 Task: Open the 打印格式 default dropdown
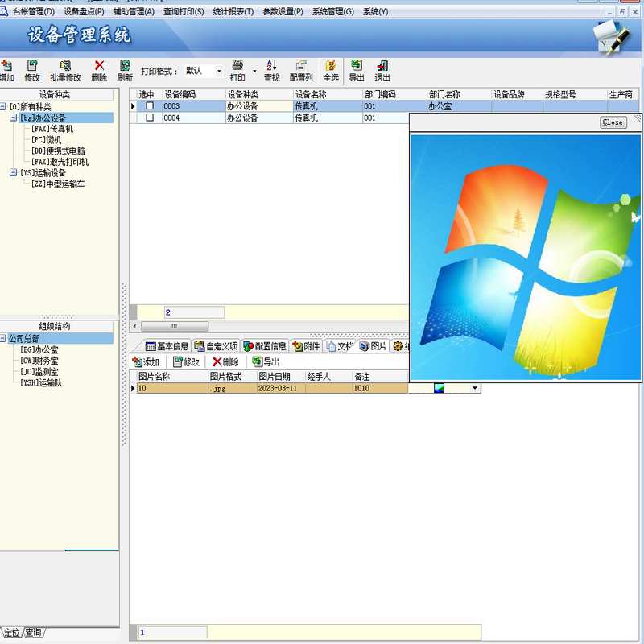coord(219,71)
